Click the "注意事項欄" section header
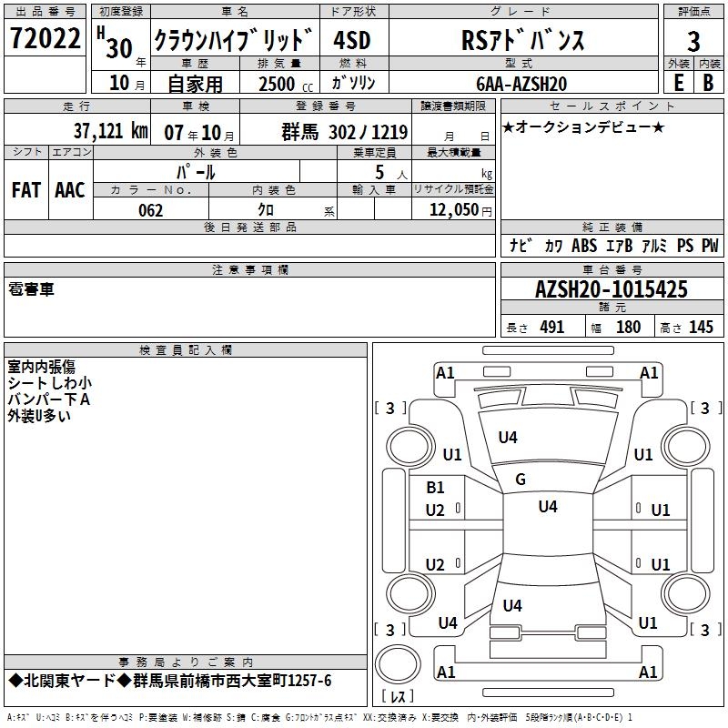728x728 pixels. pyautogui.click(x=249, y=269)
